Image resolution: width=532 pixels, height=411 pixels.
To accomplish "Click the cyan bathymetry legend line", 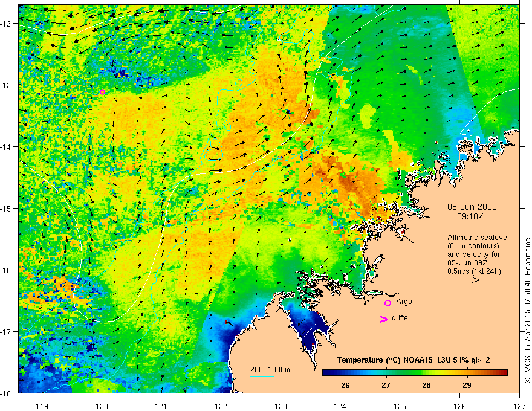I will point(262,376).
